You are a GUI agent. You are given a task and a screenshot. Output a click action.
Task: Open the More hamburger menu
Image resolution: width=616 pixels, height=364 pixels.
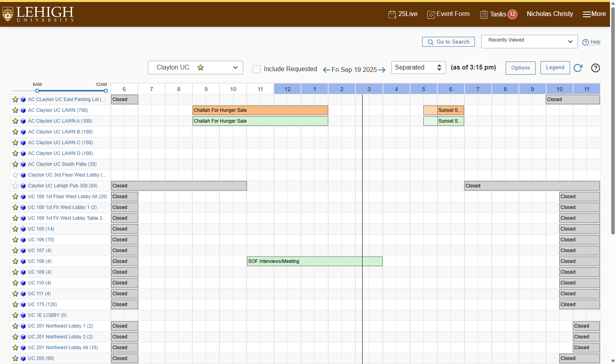click(594, 14)
